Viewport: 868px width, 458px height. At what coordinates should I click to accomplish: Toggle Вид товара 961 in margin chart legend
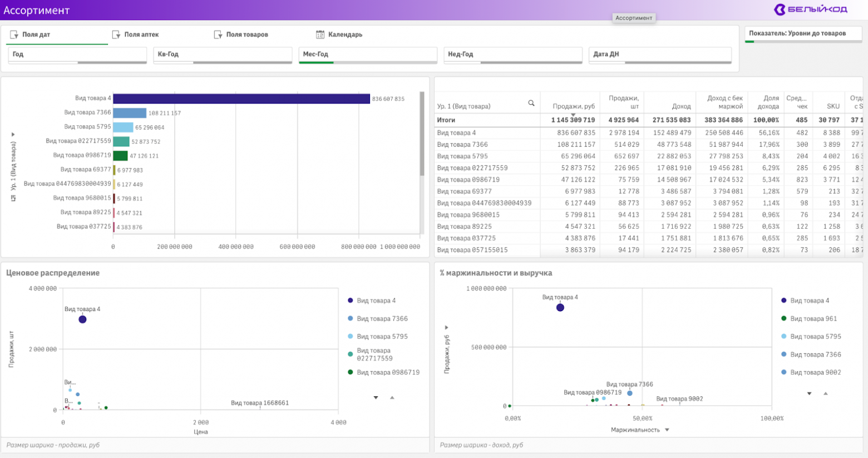[809, 319]
